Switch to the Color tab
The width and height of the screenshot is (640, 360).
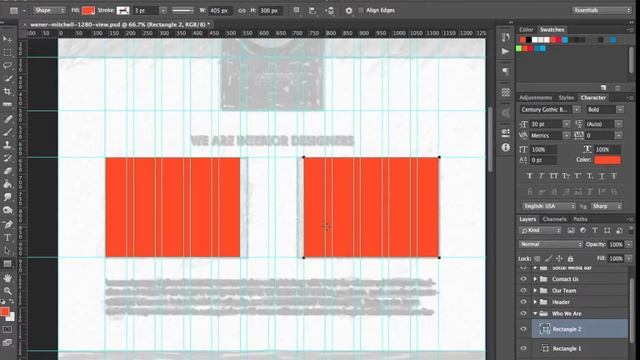click(x=526, y=29)
